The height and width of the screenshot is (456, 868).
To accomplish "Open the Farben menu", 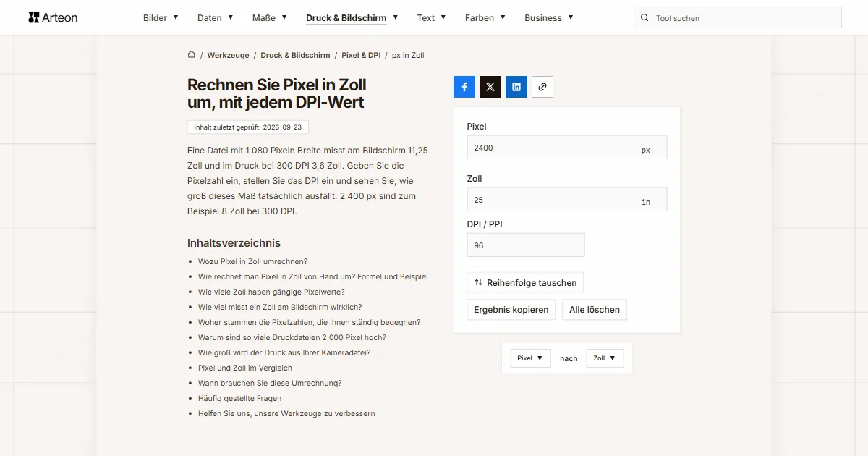I will 485,18.
